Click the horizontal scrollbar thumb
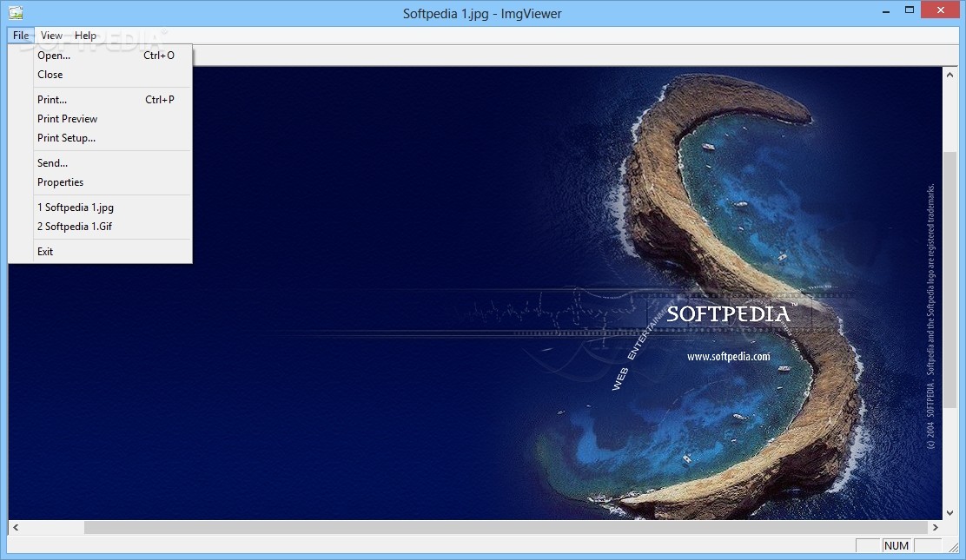 click(506, 527)
